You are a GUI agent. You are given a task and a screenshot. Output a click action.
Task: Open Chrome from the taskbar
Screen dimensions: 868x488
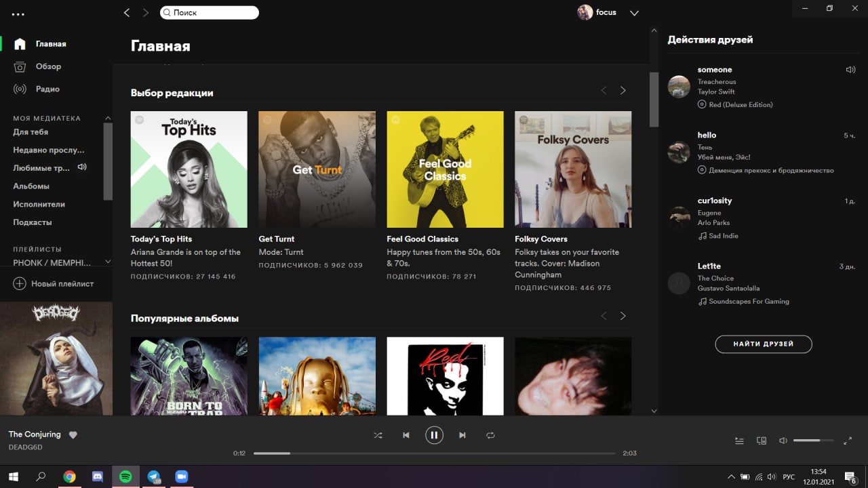tap(69, 476)
